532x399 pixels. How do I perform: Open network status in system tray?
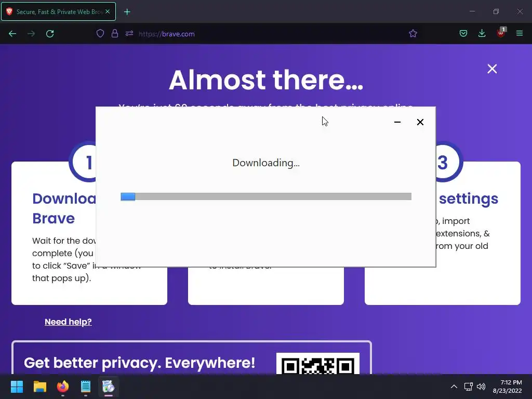point(469,387)
